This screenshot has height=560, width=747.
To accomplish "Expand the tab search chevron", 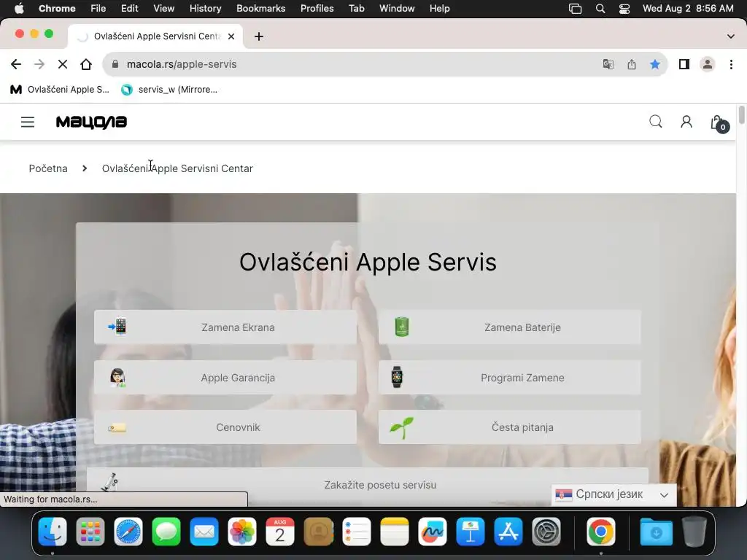I will (730, 36).
